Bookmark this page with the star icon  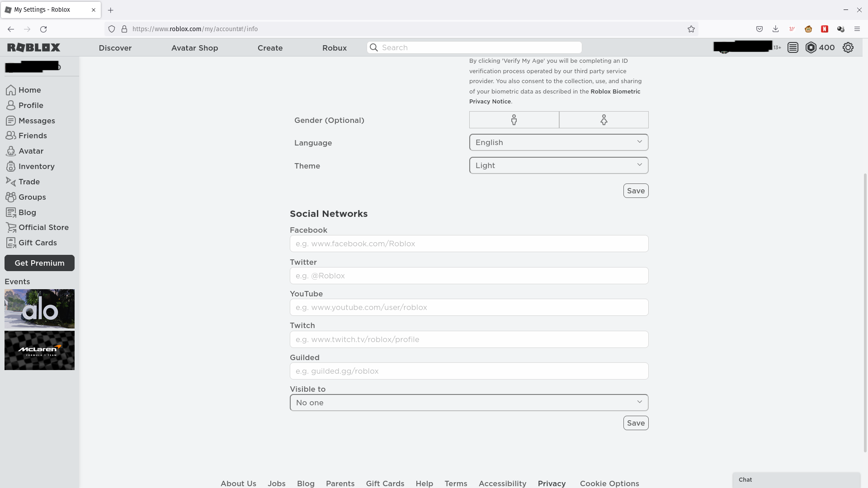point(691,29)
